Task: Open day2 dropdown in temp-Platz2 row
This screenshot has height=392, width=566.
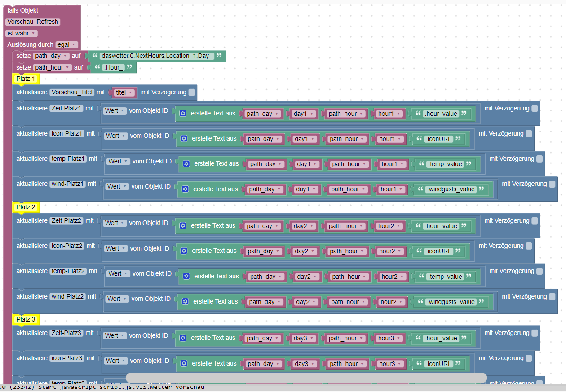Action: [x=307, y=277]
